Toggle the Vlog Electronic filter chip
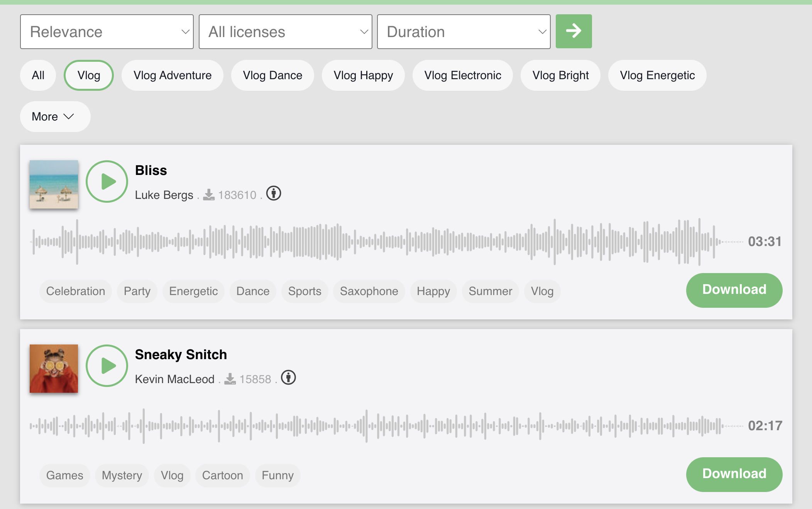Screen dimensions: 812x509 click(462, 75)
